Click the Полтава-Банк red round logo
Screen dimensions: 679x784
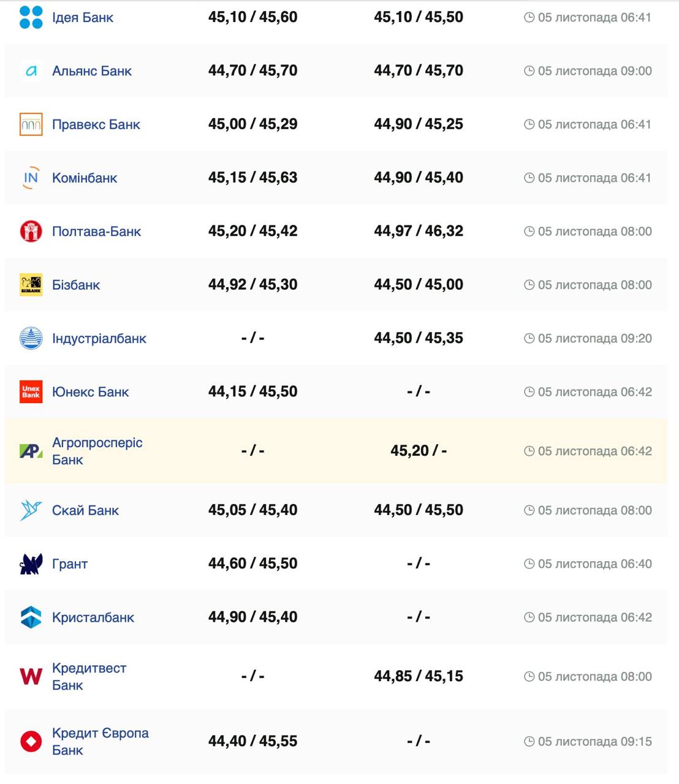click(x=31, y=232)
